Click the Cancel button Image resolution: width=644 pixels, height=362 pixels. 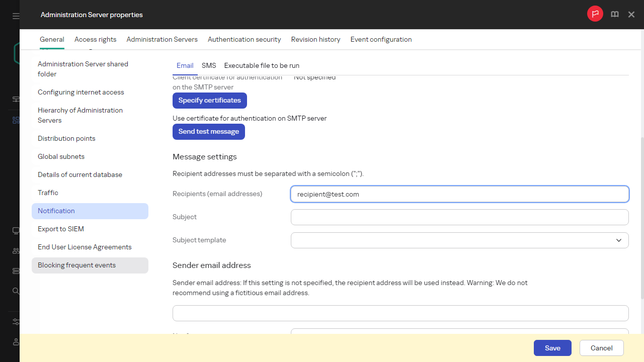coord(601,348)
